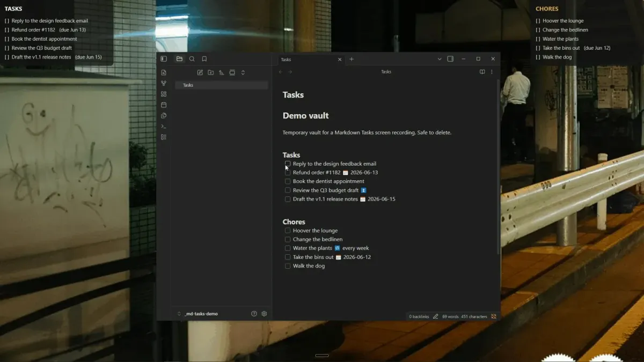Check off Review the Q3 budget draft

[x=288, y=190]
